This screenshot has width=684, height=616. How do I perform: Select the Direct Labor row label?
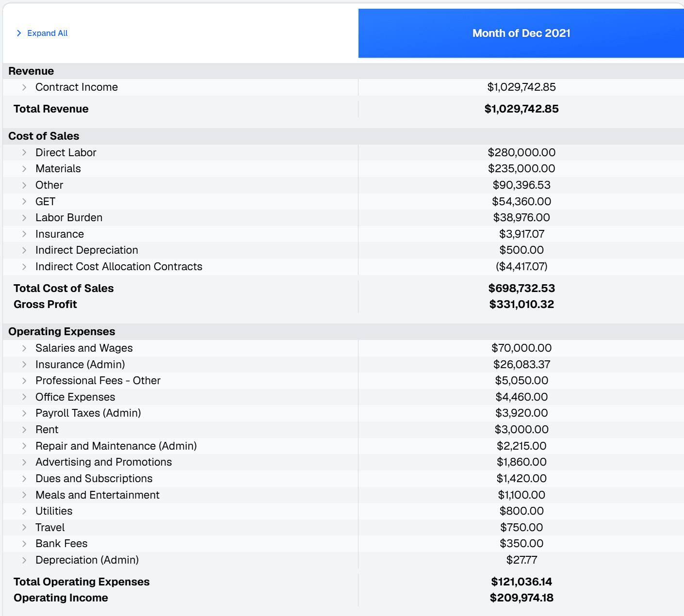66,152
